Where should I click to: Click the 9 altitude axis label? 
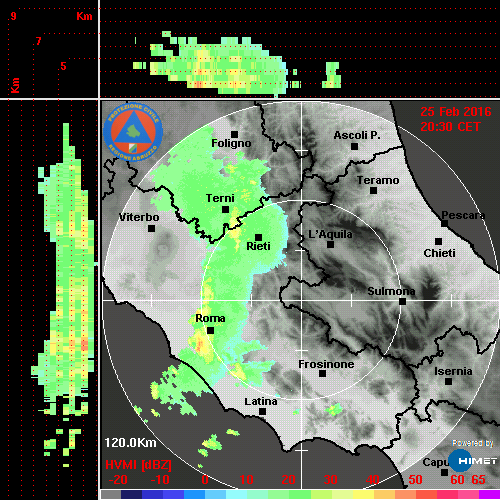(13, 16)
